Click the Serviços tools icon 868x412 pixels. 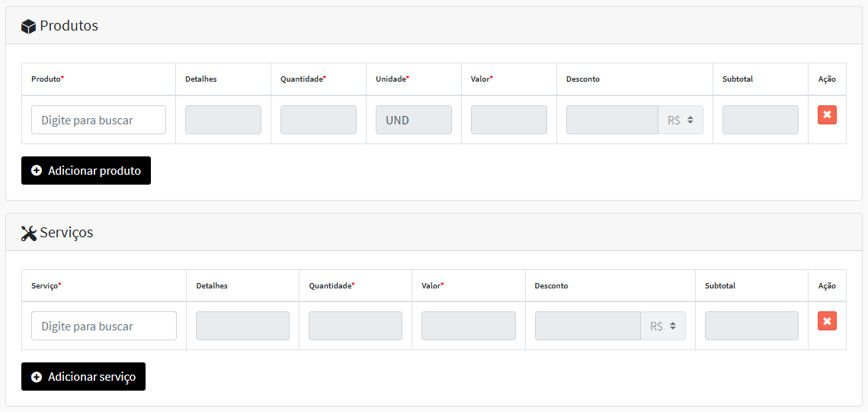[29, 233]
